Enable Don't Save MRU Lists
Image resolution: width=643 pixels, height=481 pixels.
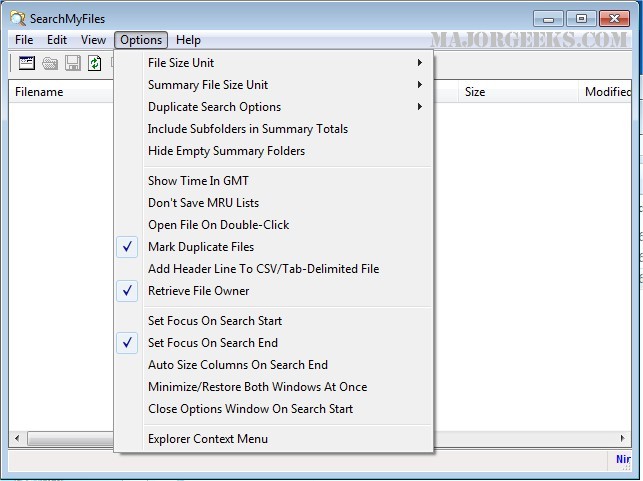[x=274, y=203]
